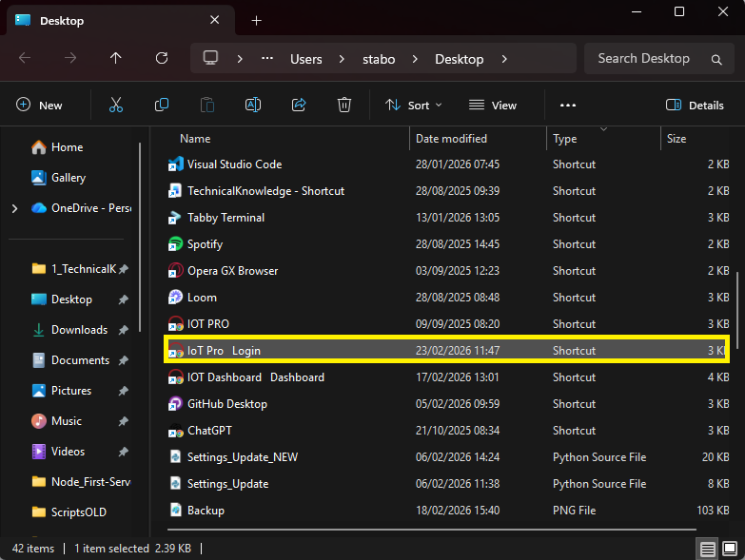745x560 pixels.
Task: Open the See more three-dots menu
Action: coord(568,106)
